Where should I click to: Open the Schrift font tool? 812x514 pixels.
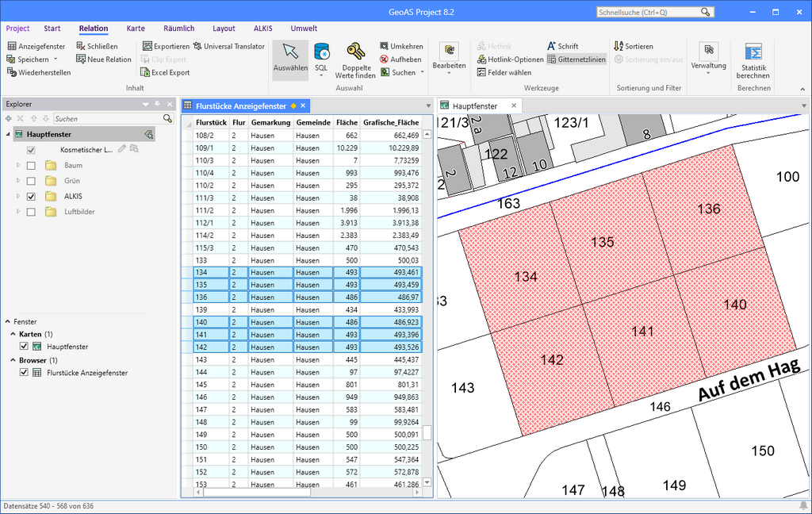(562, 46)
